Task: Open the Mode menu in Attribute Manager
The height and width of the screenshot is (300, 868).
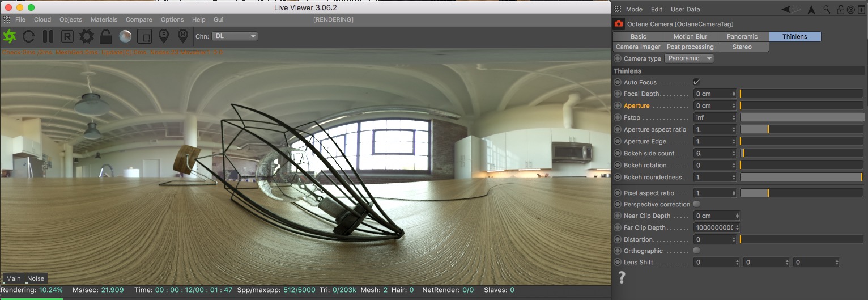Action: (x=634, y=9)
